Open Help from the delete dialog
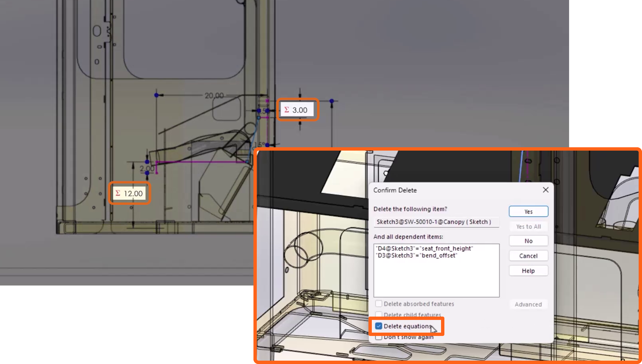Viewport: 642px width, 364px height. tap(528, 270)
